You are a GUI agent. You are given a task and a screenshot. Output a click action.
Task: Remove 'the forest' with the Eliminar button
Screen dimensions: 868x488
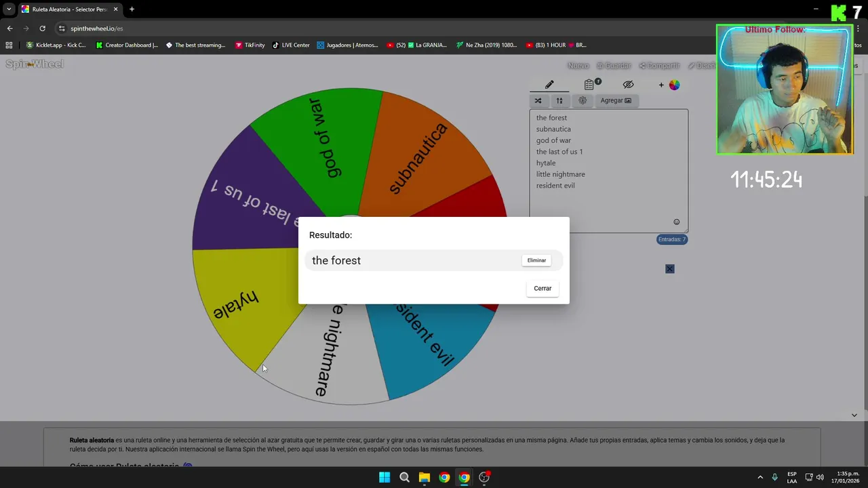(536, 260)
